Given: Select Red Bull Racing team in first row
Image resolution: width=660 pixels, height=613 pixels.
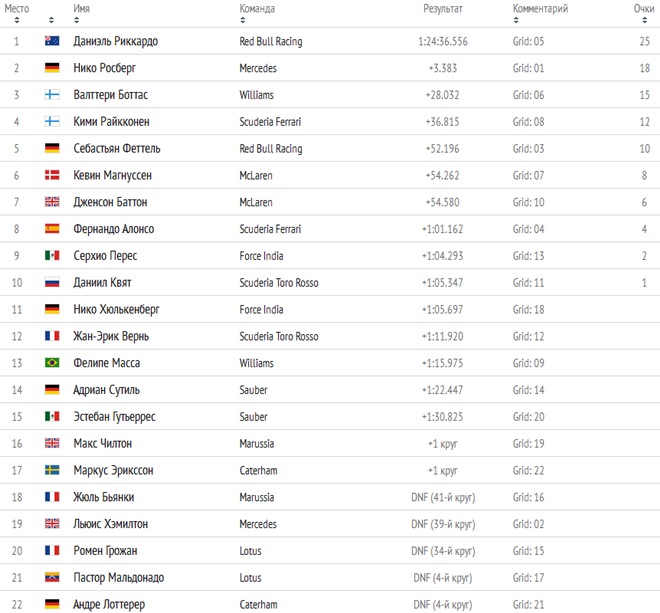Looking at the screenshot, I should pos(271,41).
